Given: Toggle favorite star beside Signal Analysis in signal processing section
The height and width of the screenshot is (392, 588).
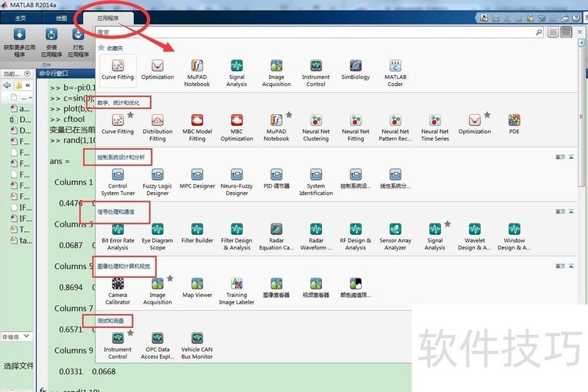Looking at the screenshot, I should click(x=448, y=224).
